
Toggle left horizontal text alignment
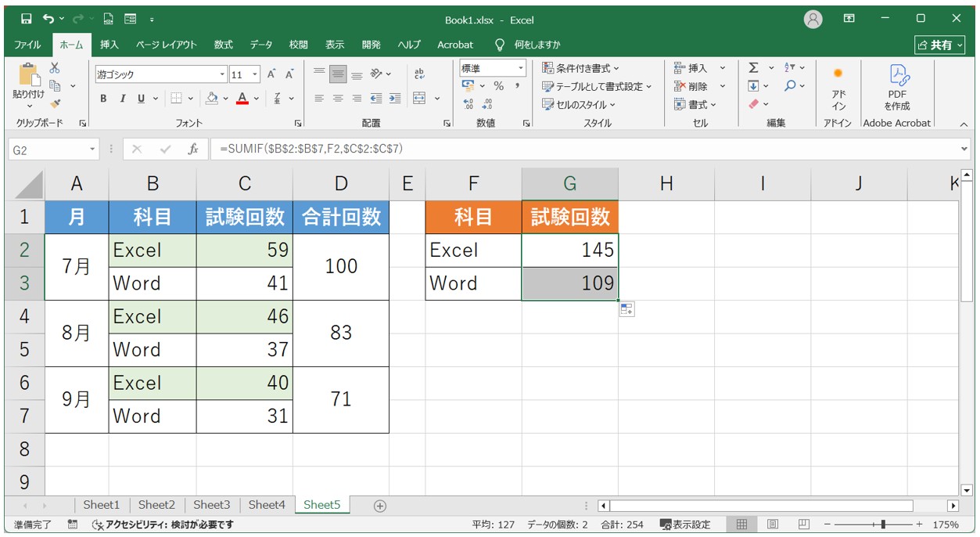319,99
